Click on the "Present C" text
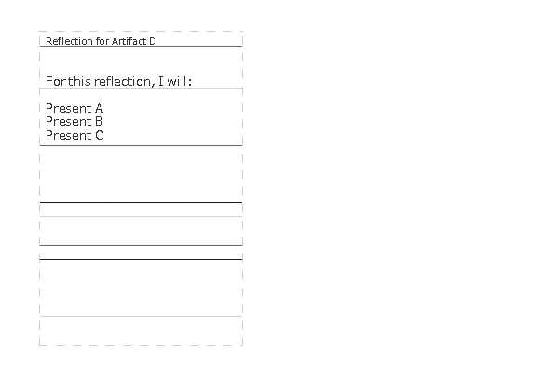554x392 pixels. pos(74,135)
